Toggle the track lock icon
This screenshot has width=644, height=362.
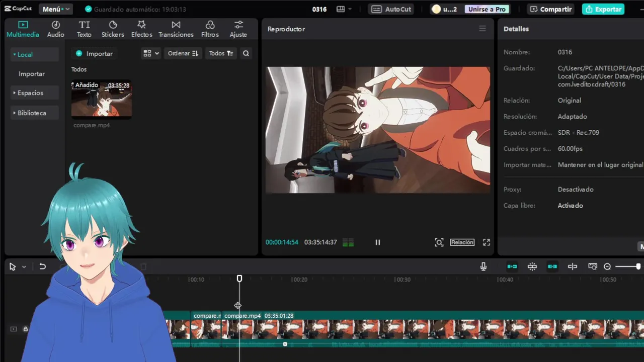tap(25, 329)
